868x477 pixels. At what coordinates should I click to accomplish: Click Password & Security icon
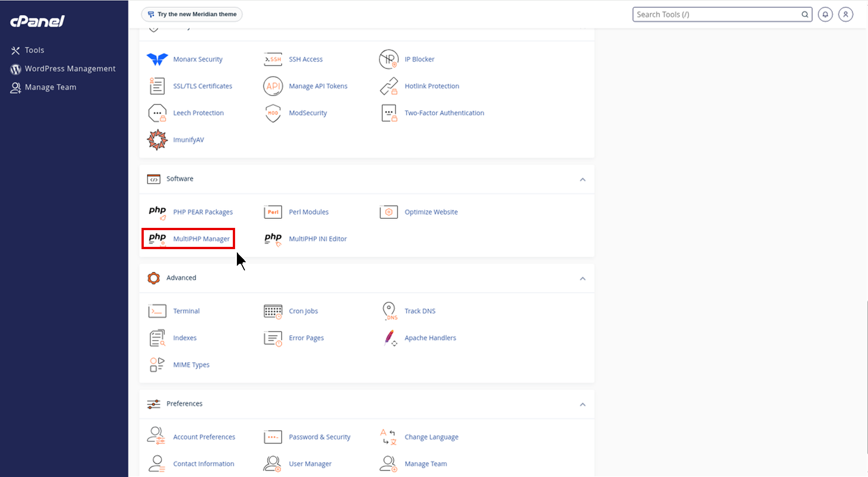coord(273,437)
